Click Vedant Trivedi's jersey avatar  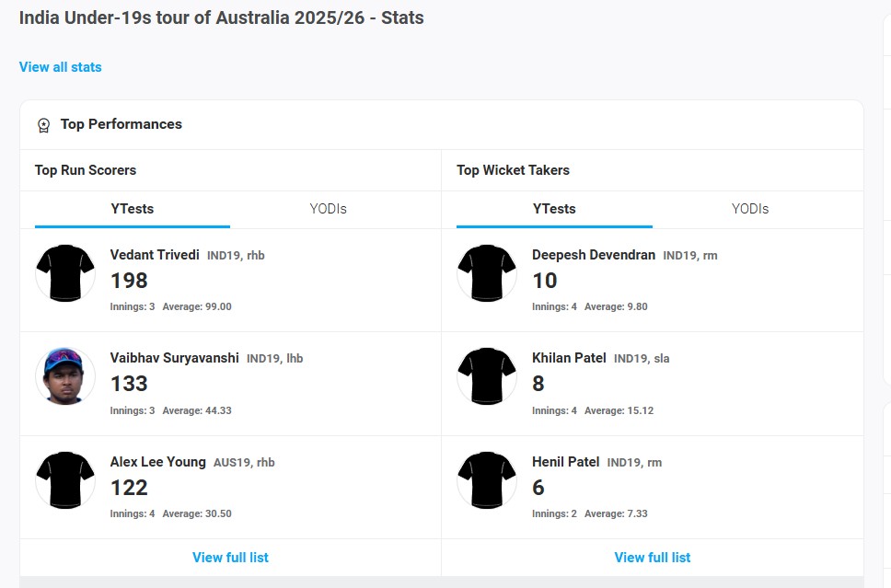[x=65, y=273]
